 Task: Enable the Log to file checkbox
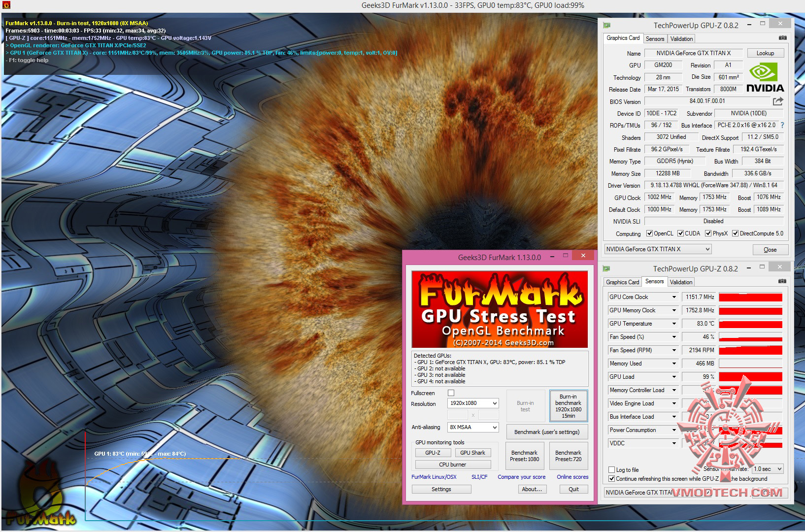click(x=612, y=470)
